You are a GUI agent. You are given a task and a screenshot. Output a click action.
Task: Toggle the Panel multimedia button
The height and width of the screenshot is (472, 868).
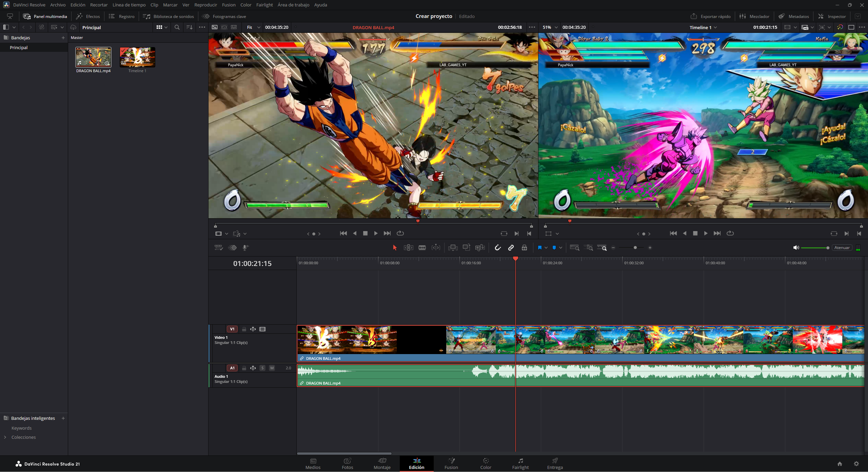pyautogui.click(x=45, y=16)
